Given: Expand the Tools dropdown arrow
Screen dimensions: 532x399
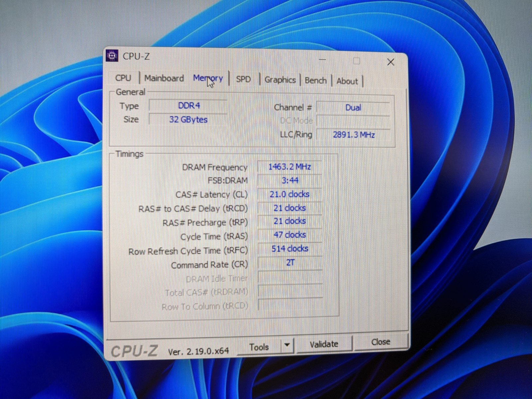Looking at the screenshot, I should pyautogui.click(x=287, y=346).
